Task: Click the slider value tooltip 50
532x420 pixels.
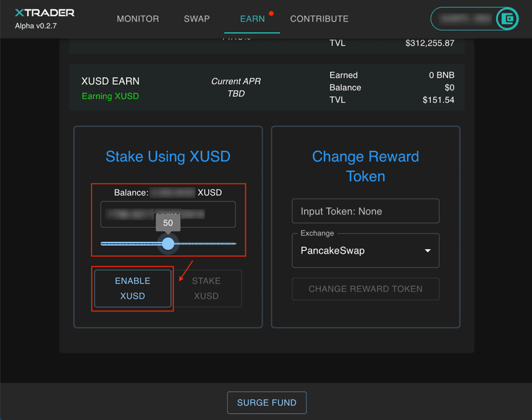Action: pyautogui.click(x=168, y=223)
